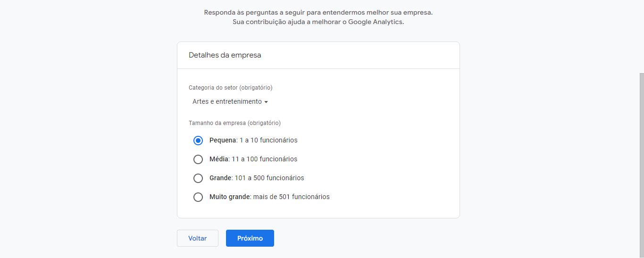
Task: Click the arrow beside Artes e entretenimento
Action: pyautogui.click(x=266, y=102)
